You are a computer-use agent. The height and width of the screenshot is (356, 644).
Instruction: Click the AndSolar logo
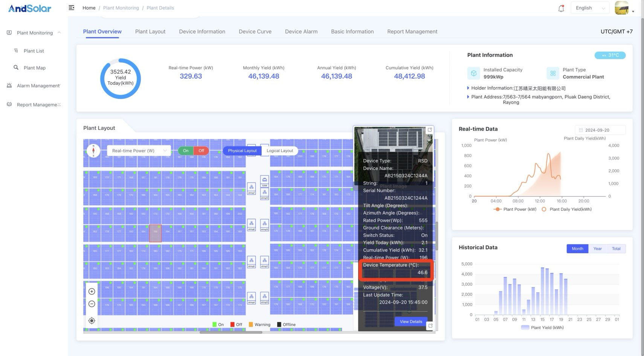point(30,8)
